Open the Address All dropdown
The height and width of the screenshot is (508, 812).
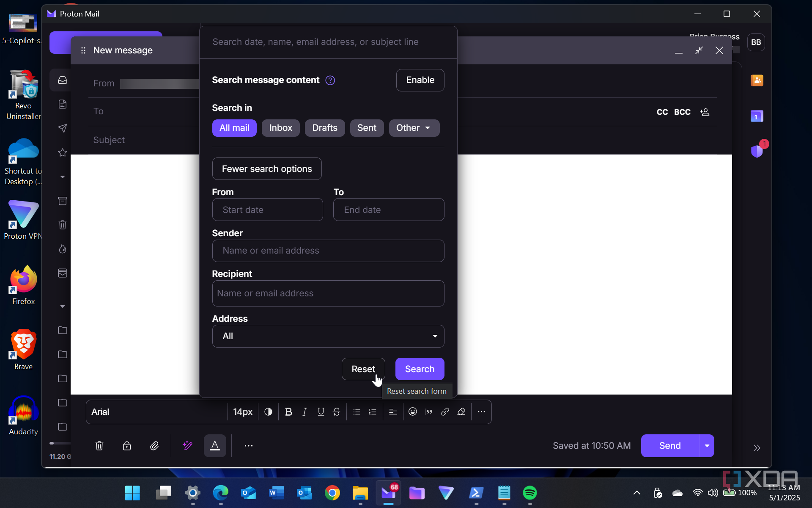(328, 336)
